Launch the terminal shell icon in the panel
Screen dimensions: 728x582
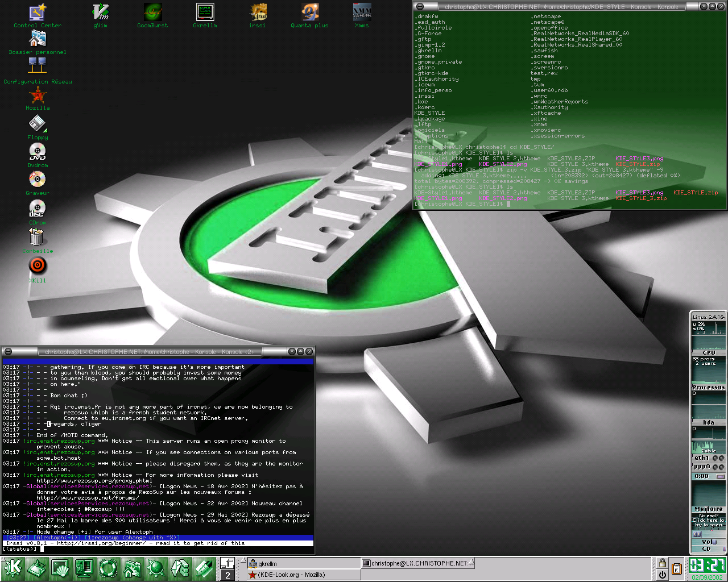pos(60,569)
